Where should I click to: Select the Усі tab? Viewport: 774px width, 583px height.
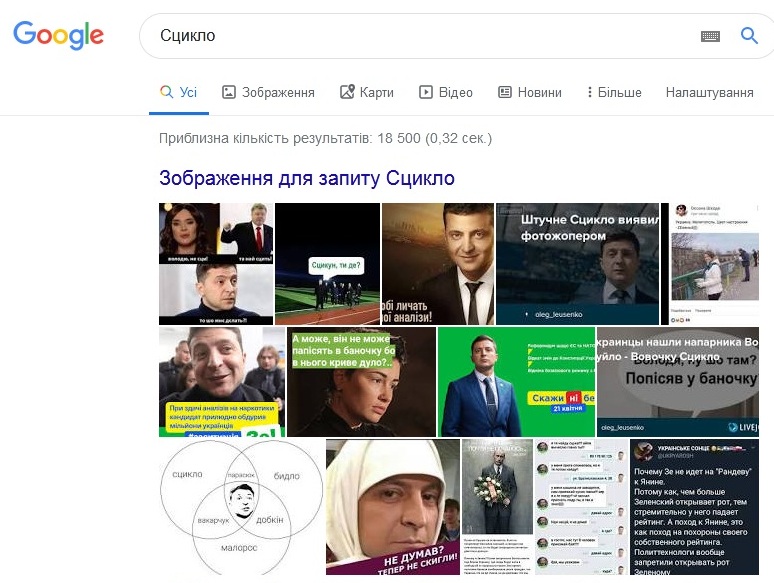click(x=179, y=92)
